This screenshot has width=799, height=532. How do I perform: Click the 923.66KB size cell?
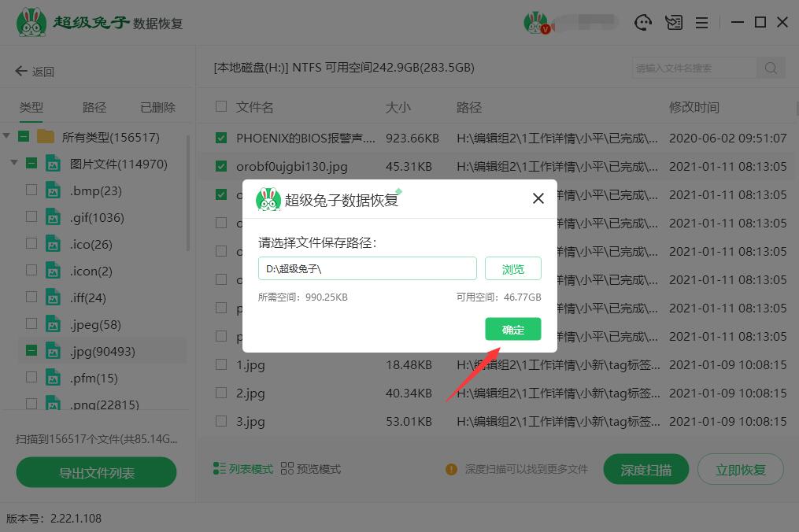coord(412,138)
